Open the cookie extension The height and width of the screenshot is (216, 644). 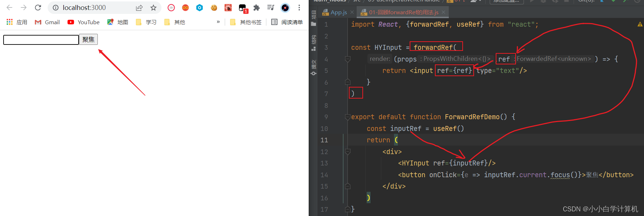214,7
